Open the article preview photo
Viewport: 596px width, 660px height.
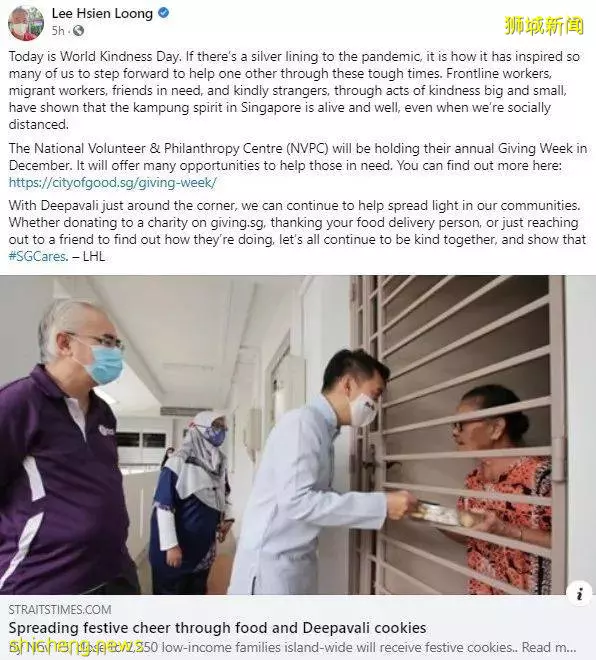click(298, 435)
